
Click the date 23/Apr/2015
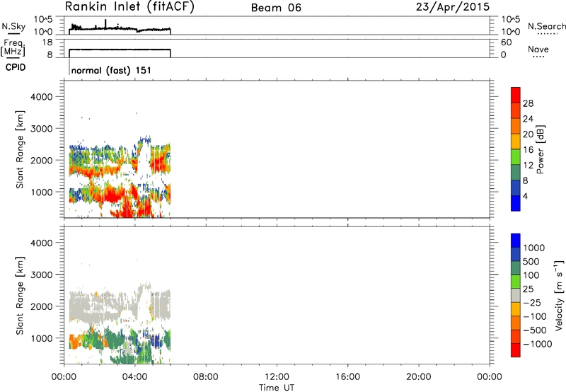pyautogui.click(x=453, y=7)
